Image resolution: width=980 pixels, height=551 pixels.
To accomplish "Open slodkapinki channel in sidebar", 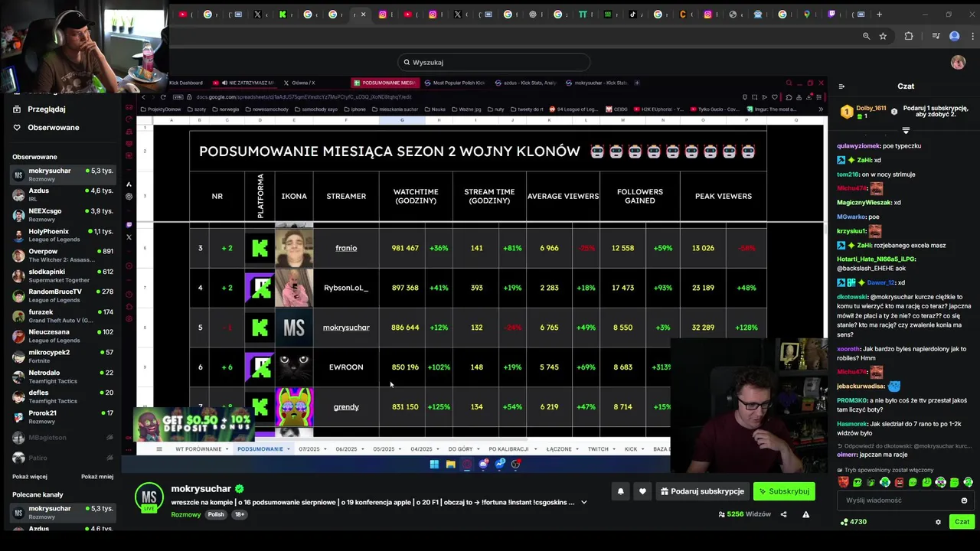I will click(x=64, y=275).
